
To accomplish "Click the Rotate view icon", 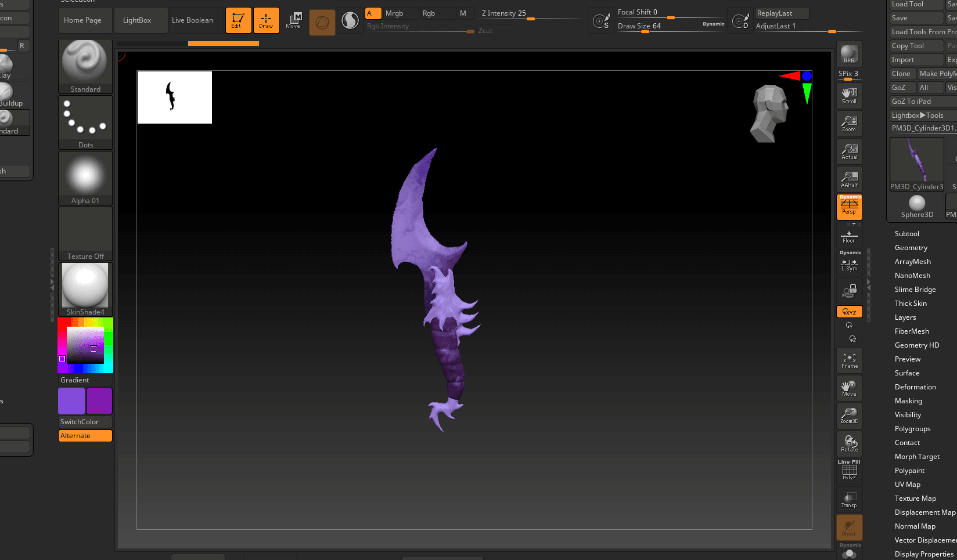I will (x=849, y=443).
